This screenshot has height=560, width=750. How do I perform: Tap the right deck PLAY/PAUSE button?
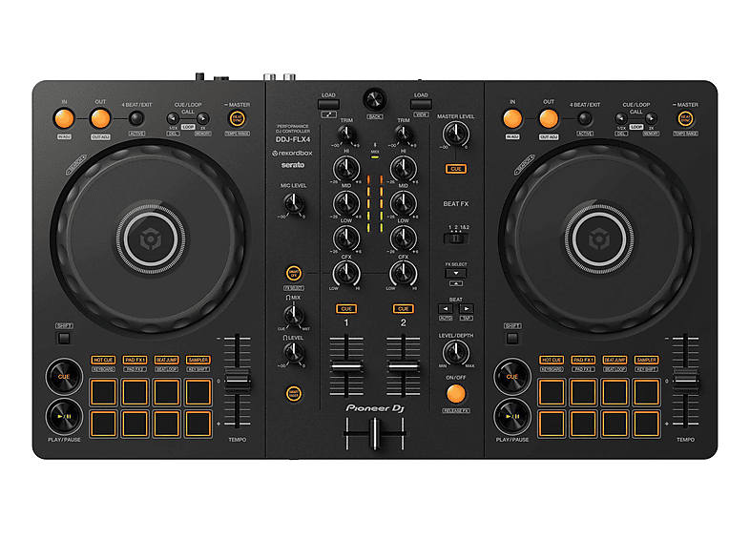[x=512, y=416]
